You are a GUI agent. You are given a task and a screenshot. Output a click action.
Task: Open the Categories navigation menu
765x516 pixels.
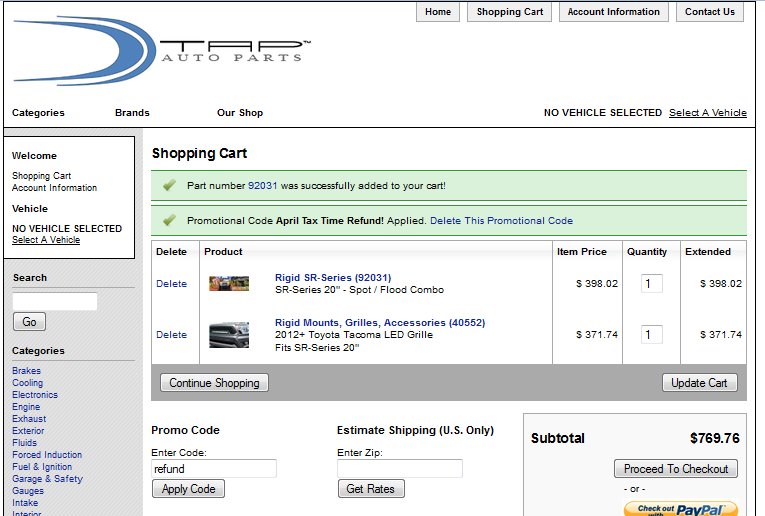[38, 113]
